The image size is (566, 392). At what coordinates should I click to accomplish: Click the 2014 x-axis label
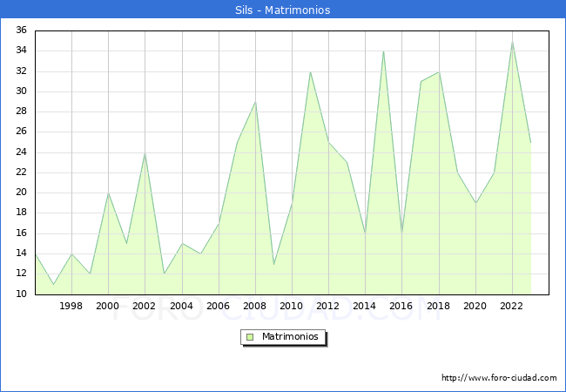[365, 306]
